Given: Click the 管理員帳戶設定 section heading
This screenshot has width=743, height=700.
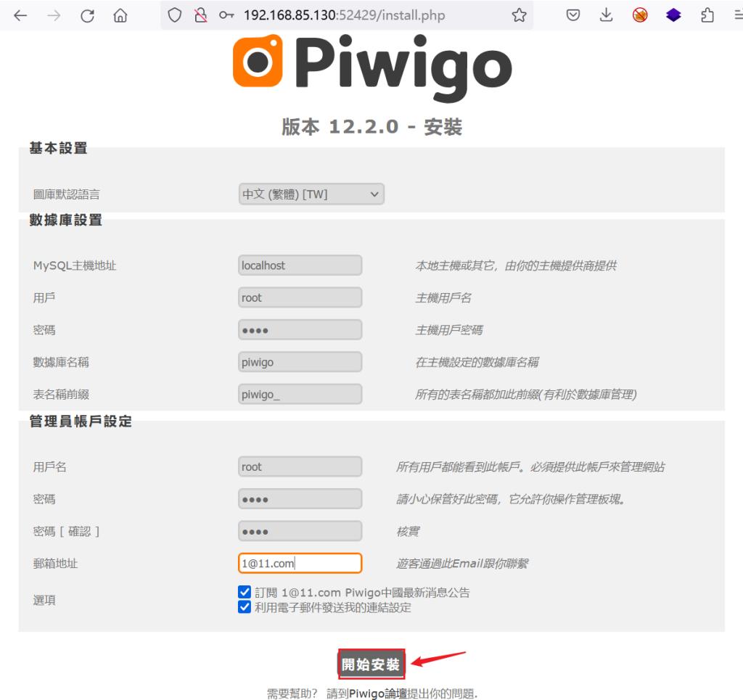Looking at the screenshot, I should point(81,421).
